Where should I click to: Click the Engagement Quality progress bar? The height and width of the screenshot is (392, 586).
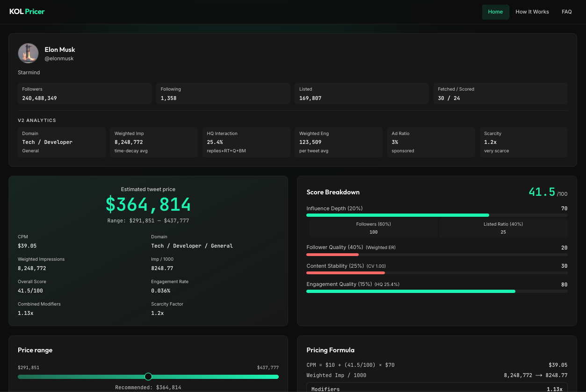coord(437,292)
